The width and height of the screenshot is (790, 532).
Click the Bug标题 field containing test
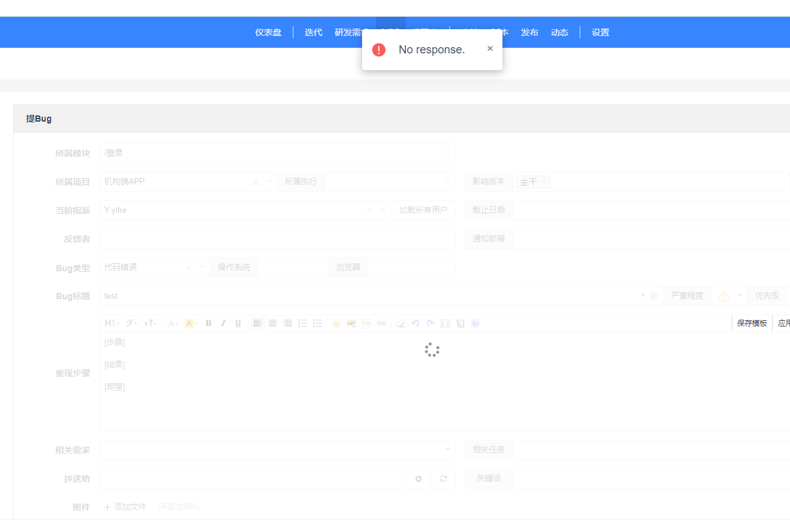pos(370,296)
